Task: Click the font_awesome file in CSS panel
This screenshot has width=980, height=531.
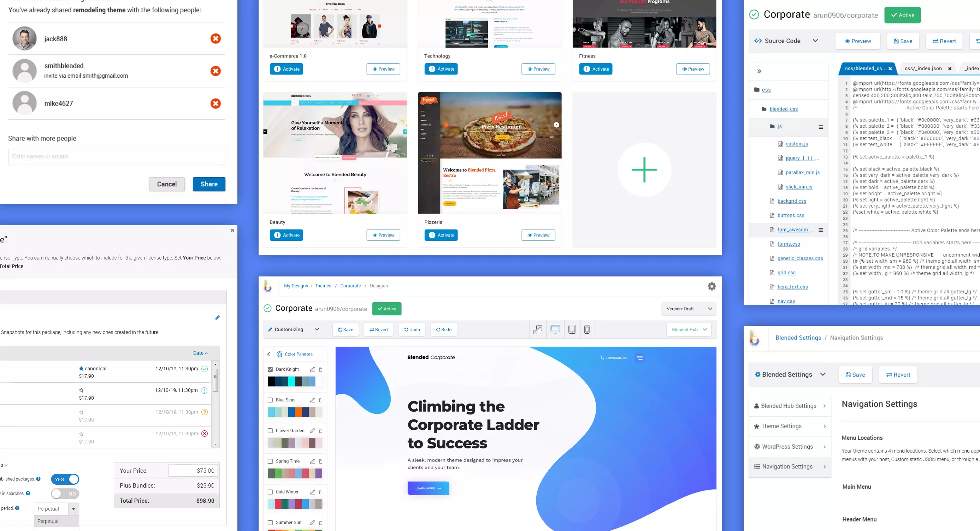Action: (793, 229)
